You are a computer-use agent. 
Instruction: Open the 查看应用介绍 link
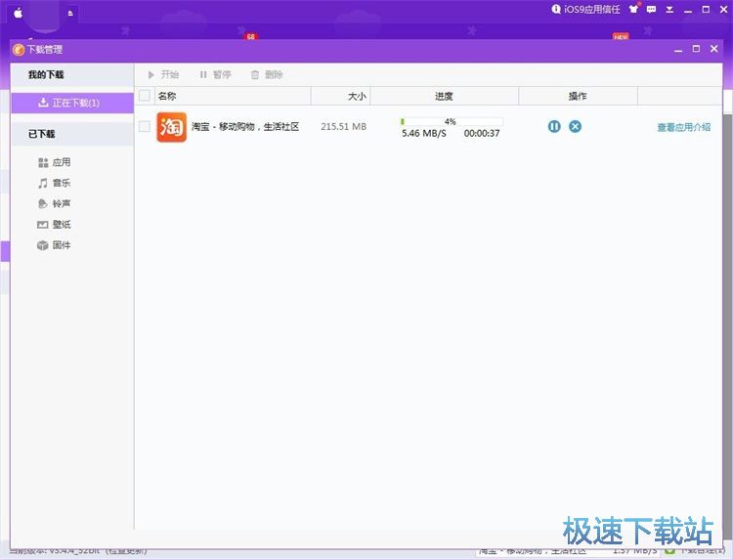point(683,127)
